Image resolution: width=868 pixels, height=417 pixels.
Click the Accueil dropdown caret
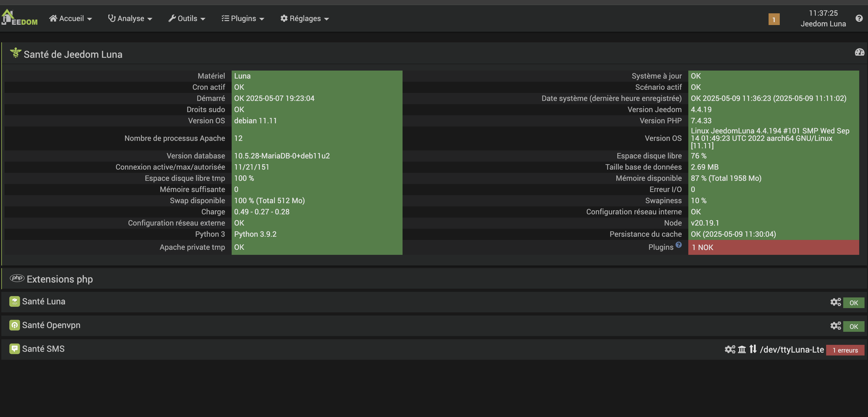(89, 19)
